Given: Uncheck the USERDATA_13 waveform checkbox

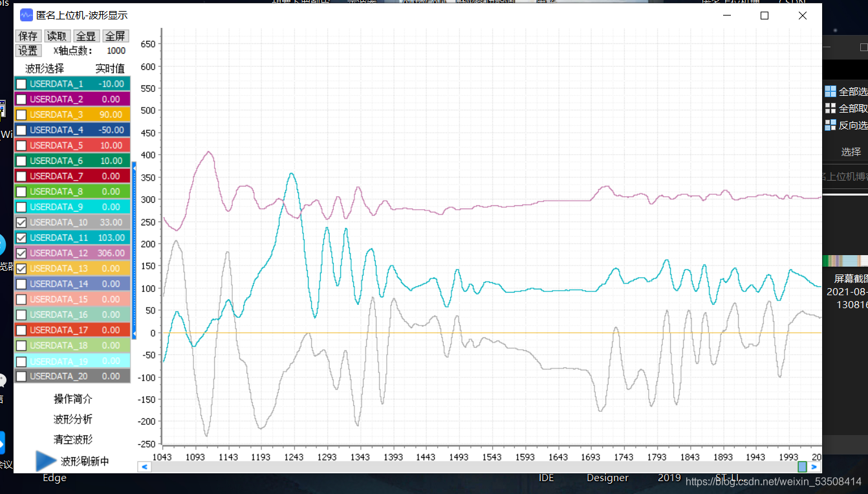Looking at the screenshot, I should click(x=21, y=269).
